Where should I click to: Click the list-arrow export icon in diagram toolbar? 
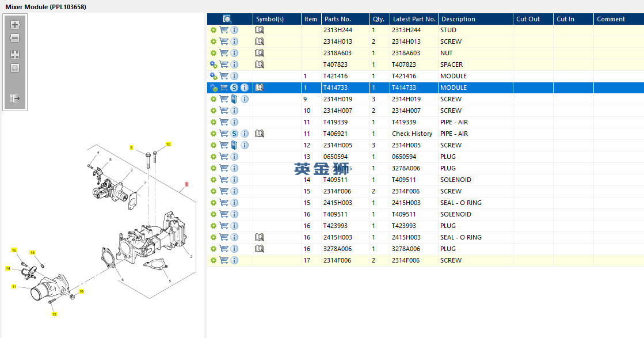15,98
